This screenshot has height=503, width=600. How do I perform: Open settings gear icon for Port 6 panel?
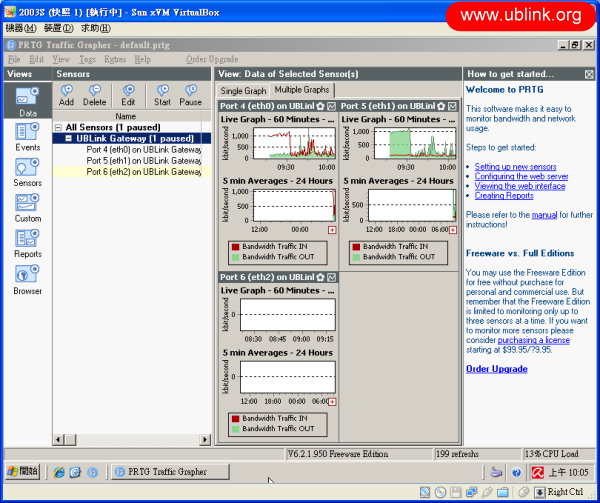coord(320,277)
